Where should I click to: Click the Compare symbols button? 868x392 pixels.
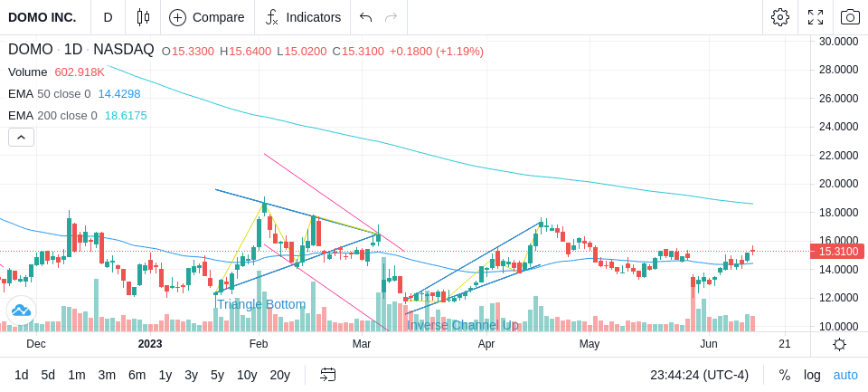pyautogui.click(x=207, y=17)
